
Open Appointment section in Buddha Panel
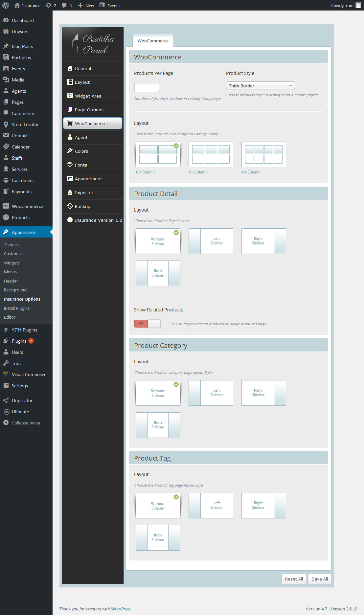93,179
